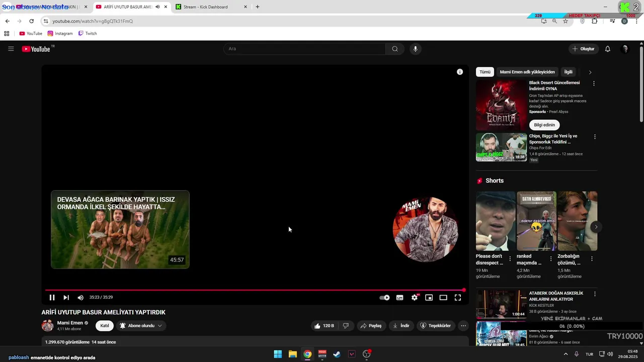644x362 pixels.
Task: Click the 'İndir' download button
Action: click(401, 326)
